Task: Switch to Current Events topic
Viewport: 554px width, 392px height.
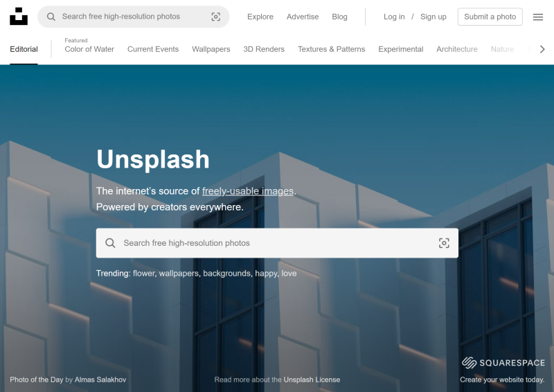Action: point(153,49)
